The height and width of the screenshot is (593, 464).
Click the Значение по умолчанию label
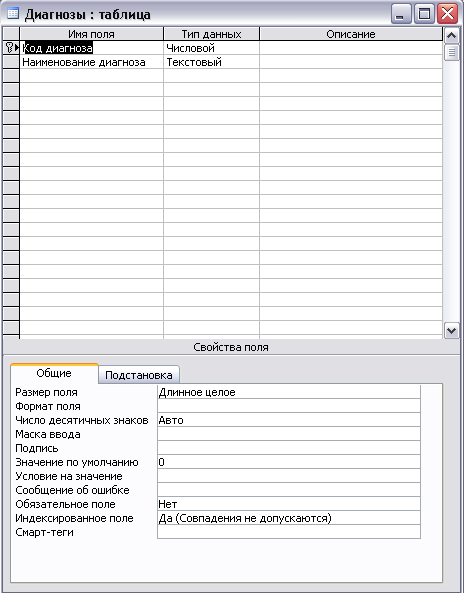coord(77,462)
